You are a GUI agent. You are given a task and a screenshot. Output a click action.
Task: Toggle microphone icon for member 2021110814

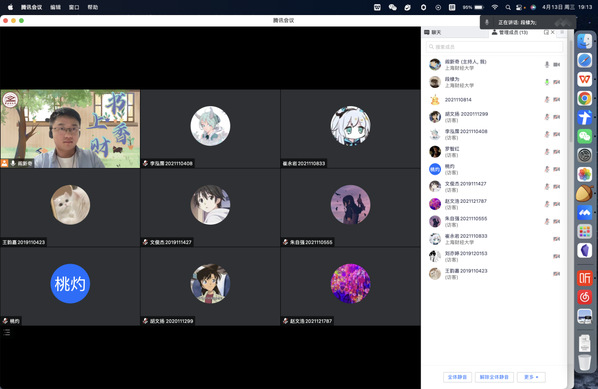(547, 100)
